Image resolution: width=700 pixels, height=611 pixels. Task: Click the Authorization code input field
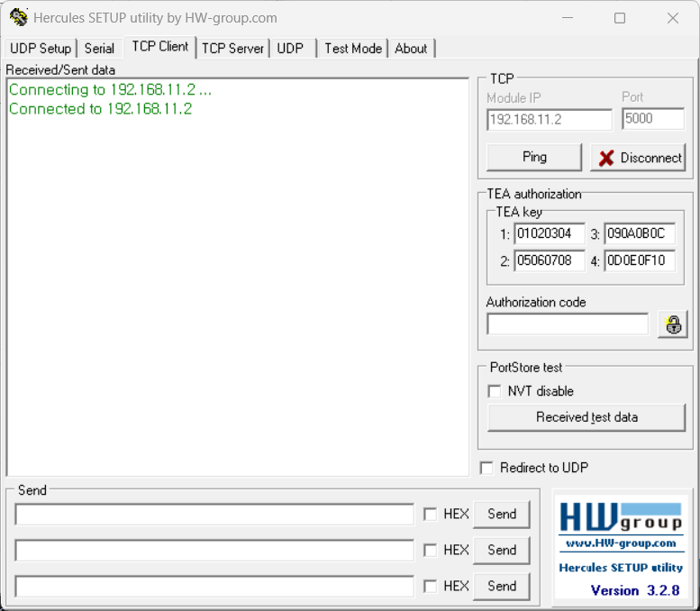(x=568, y=324)
